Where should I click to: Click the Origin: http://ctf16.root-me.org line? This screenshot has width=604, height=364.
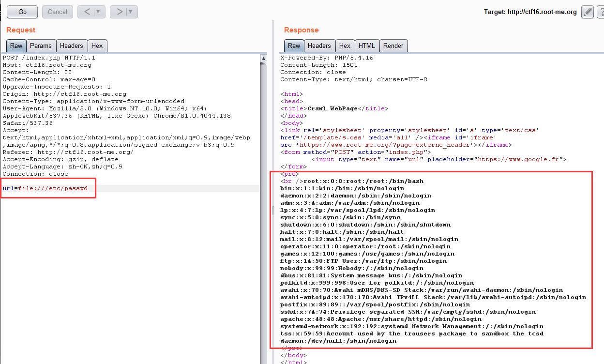point(64,94)
